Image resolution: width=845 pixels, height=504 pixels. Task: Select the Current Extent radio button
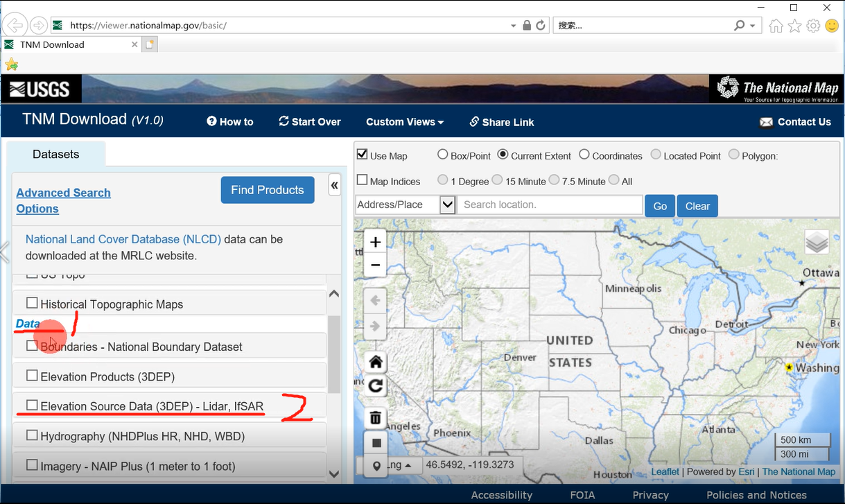[x=503, y=155]
